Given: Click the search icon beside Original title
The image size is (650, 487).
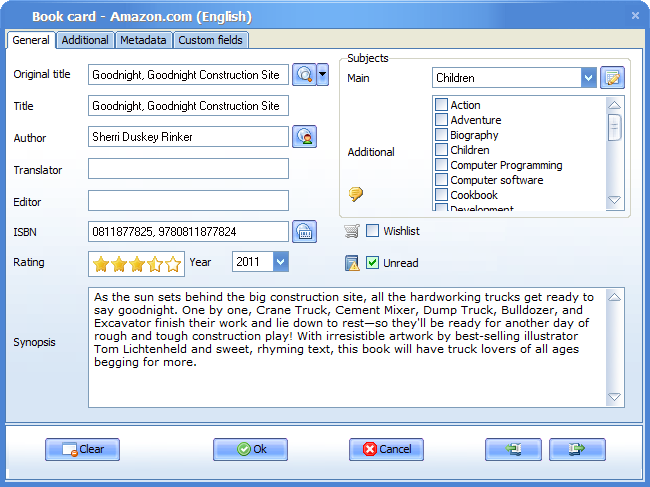Looking at the screenshot, I should (x=304, y=75).
